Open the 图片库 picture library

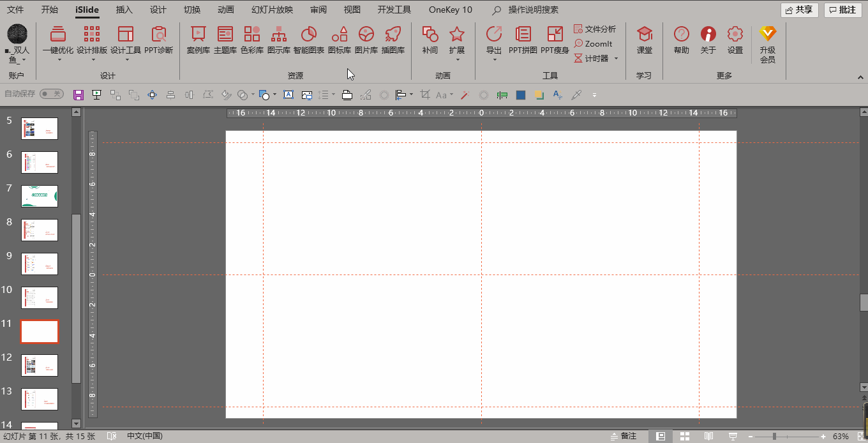[x=366, y=40]
